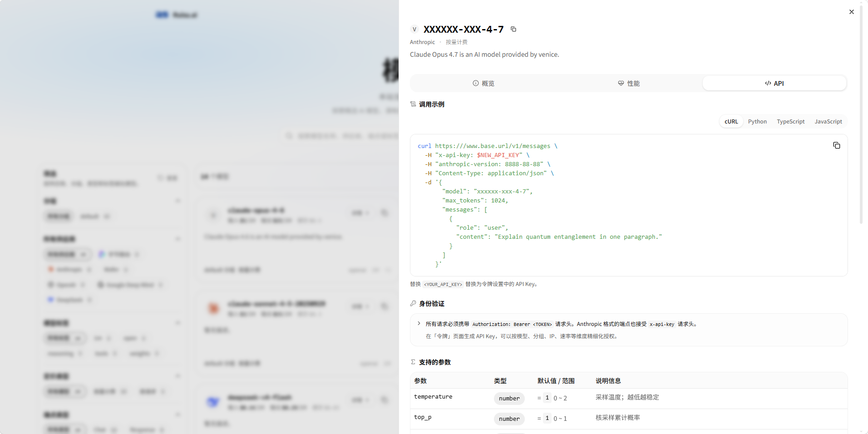Image resolution: width=868 pixels, height=434 pixels.
Task: Click the "采样温度；越低越稳定" description
Action: pyautogui.click(x=627, y=397)
